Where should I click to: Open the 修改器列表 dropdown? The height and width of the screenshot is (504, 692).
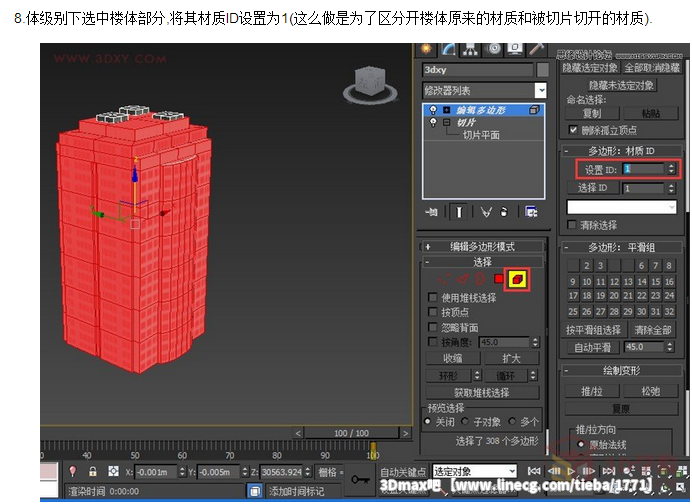click(x=540, y=90)
